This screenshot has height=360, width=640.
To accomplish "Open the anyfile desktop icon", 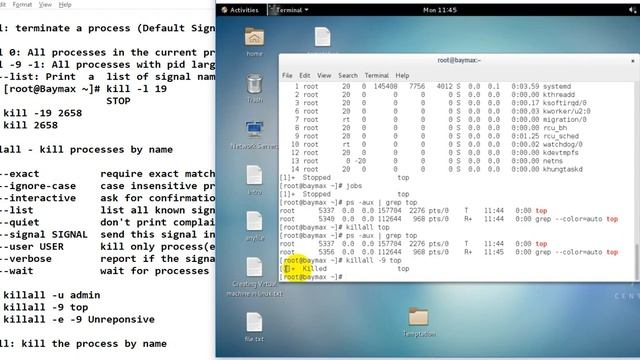I will point(254,222).
